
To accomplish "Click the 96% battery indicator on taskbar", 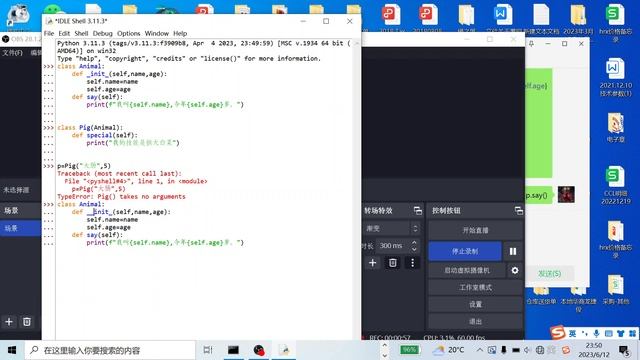I will (409, 350).
